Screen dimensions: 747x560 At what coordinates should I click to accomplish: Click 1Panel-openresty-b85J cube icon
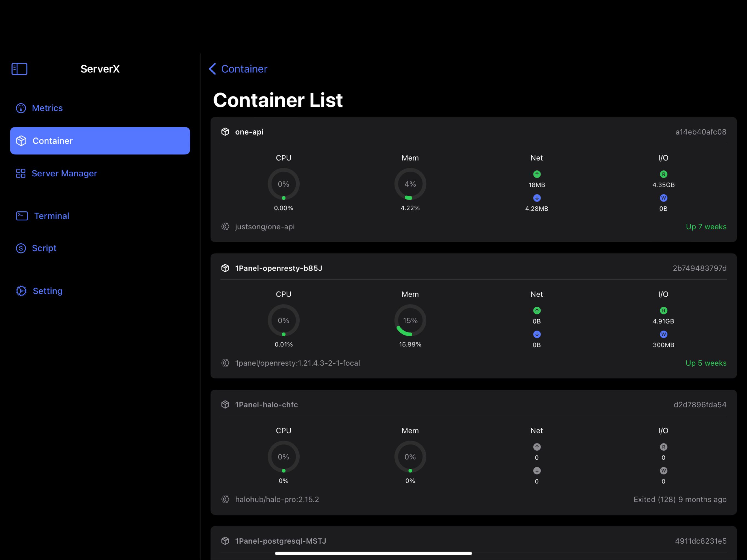point(225,268)
